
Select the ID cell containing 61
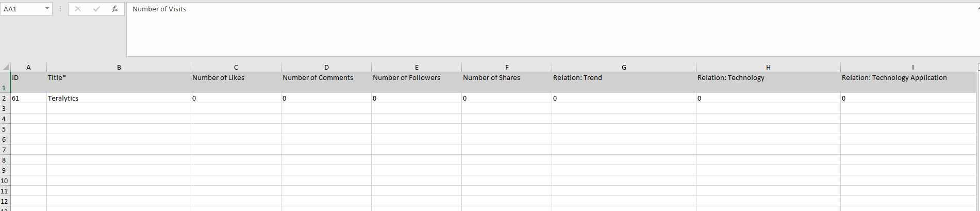pyautogui.click(x=28, y=98)
